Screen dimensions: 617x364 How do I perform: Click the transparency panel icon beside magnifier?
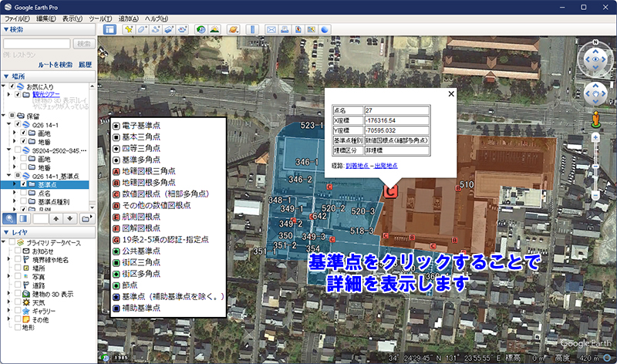pyautogui.click(x=23, y=219)
